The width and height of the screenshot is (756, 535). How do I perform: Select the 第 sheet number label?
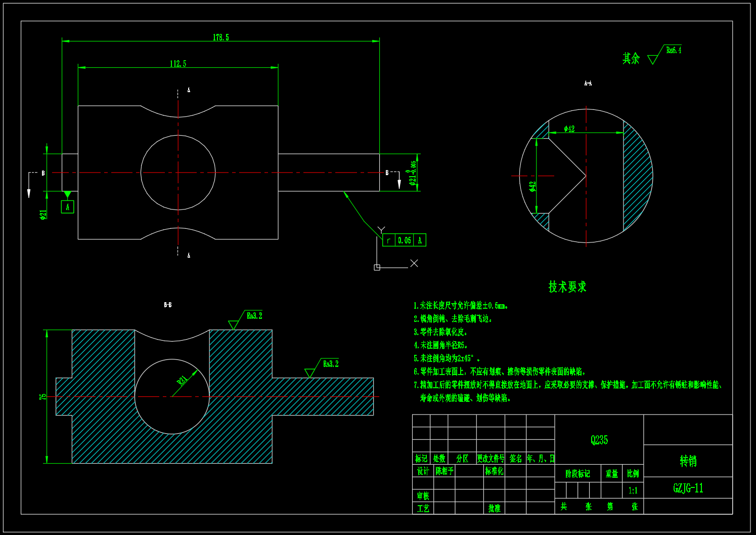click(610, 507)
